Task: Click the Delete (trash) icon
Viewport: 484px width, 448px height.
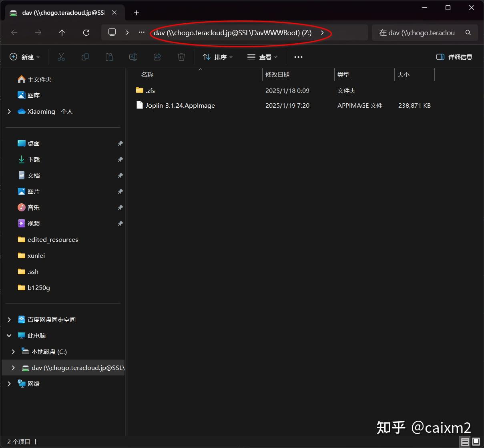Action: point(181,57)
